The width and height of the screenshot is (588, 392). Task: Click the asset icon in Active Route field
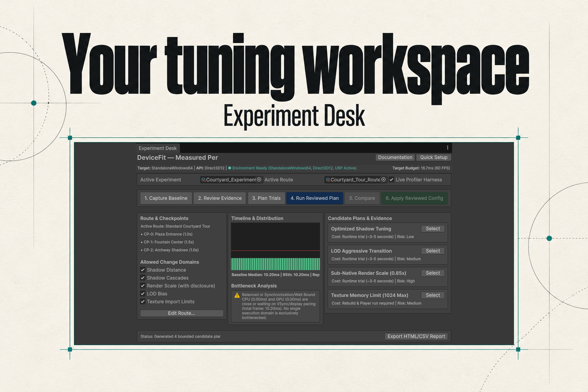328,180
